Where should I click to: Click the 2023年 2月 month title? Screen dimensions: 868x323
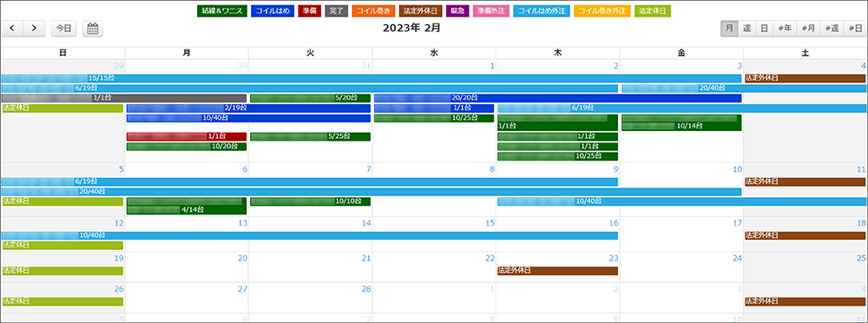pyautogui.click(x=411, y=29)
